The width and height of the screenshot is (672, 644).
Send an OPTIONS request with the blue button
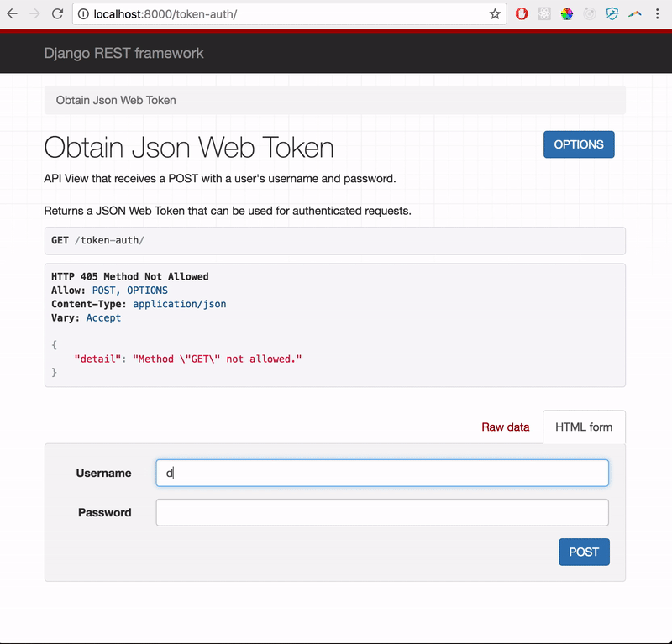click(x=579, y=144)
